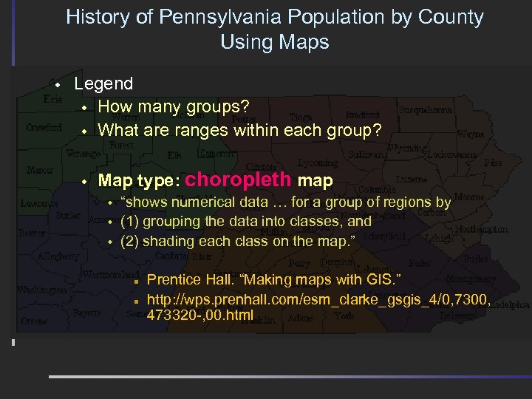Screen dimensions: 532x399
Task: Click the Susquehanna county label
Action: pos(425,110)
